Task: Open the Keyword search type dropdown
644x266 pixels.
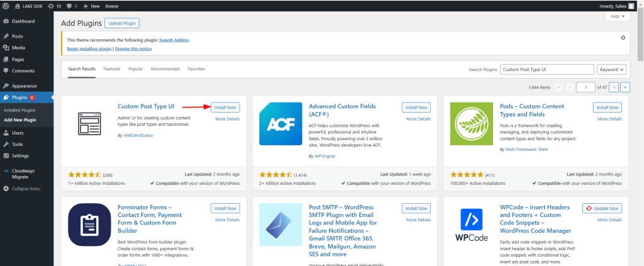Action: point(611,69)
